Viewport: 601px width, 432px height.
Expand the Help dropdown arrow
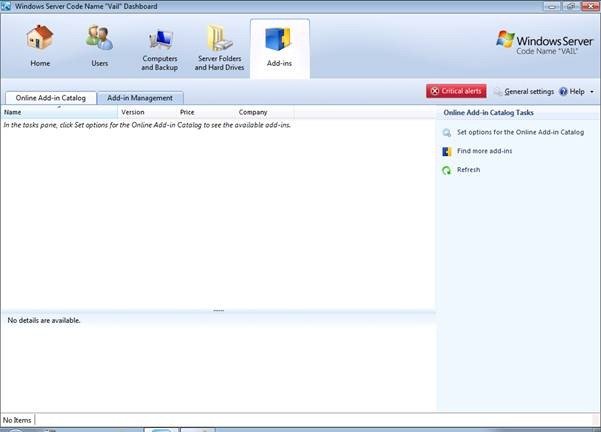tap(592, 92)
